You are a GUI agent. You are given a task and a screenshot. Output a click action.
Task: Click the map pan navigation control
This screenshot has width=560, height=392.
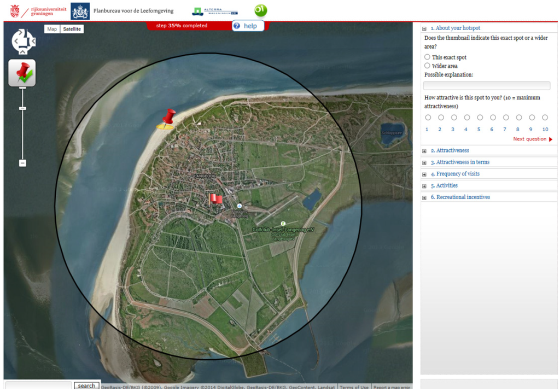coord(23,41)
